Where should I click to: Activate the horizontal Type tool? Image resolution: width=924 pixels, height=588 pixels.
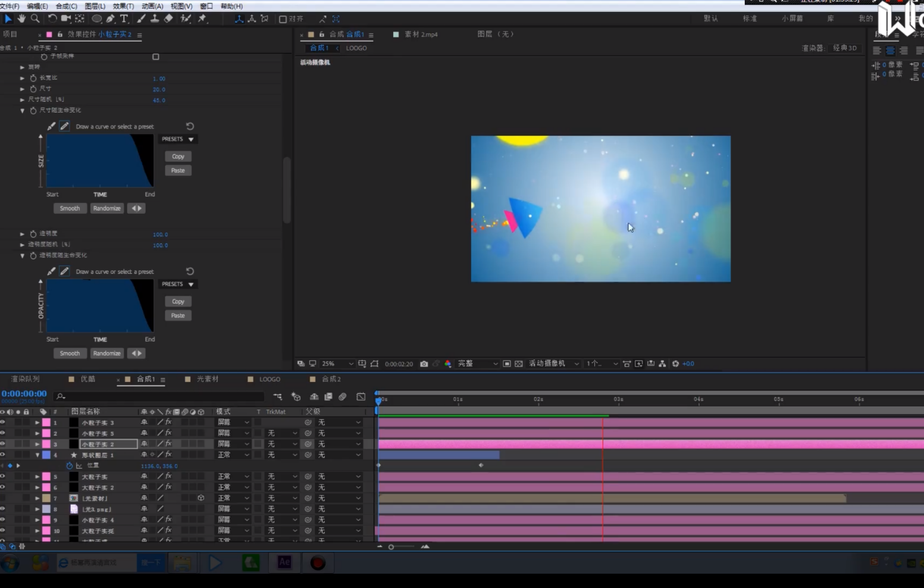(x=124, y=19)
